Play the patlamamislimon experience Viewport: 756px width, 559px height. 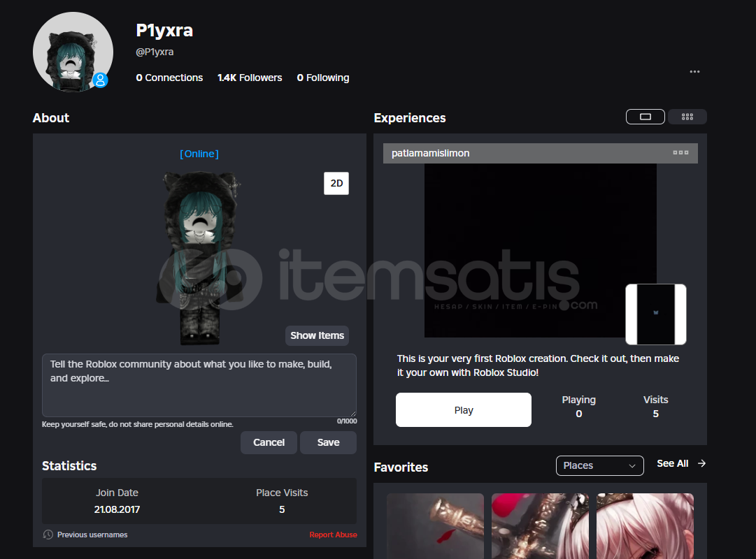pyautogui.click(x=464, y=409)
